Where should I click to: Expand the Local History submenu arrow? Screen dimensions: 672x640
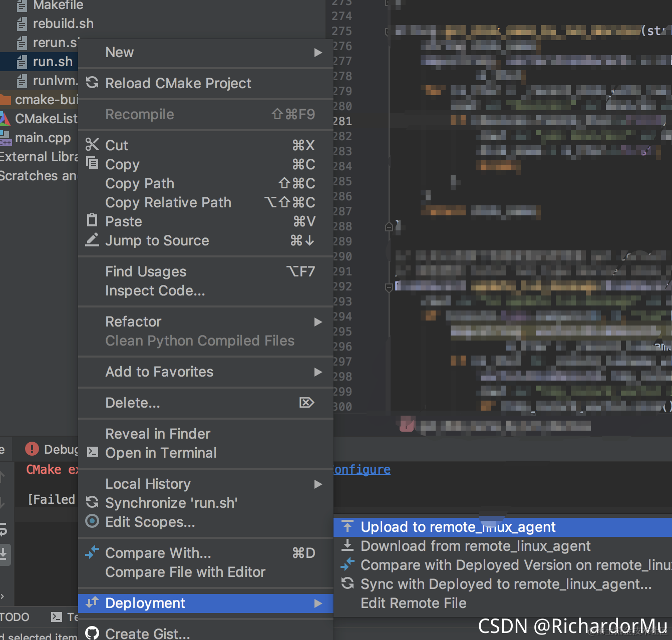(x=318, y=484)
